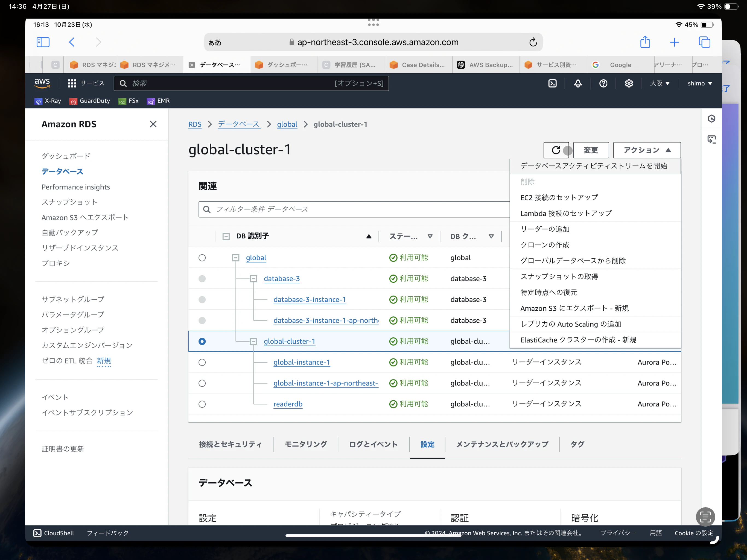Collapse all rows via header toggle

click(x=226, y=237)
